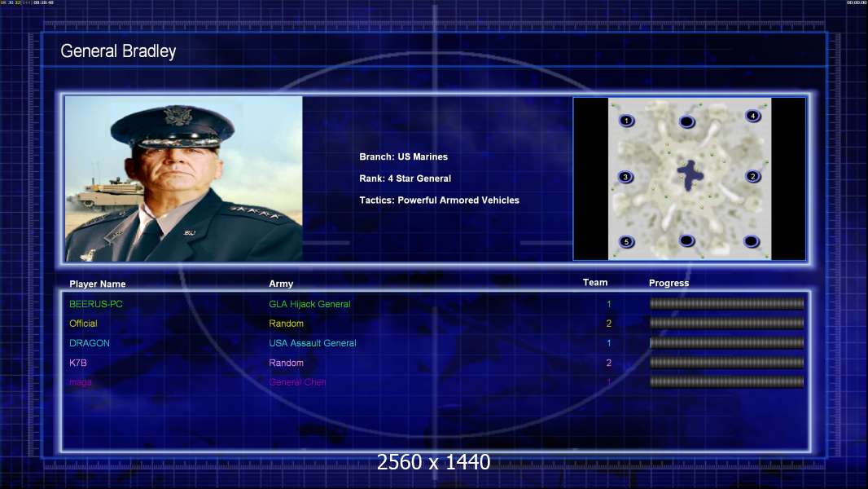The width and height of the screenshot is (868, 489).
Task: Click maga's loading progress bar
Action: pos(727,381)
